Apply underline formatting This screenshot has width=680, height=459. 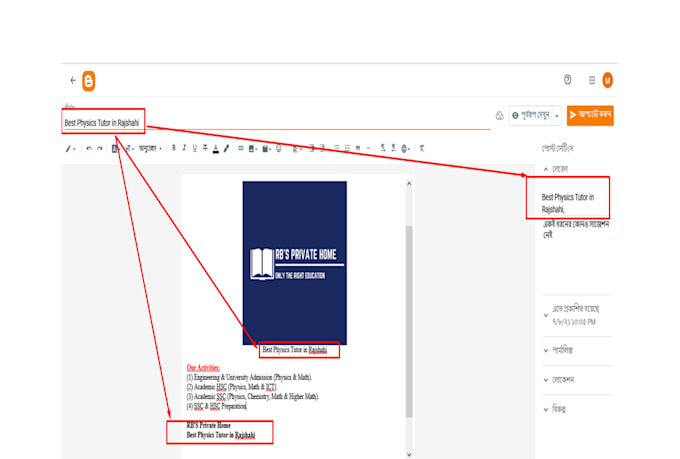click(x=195, y=148)
